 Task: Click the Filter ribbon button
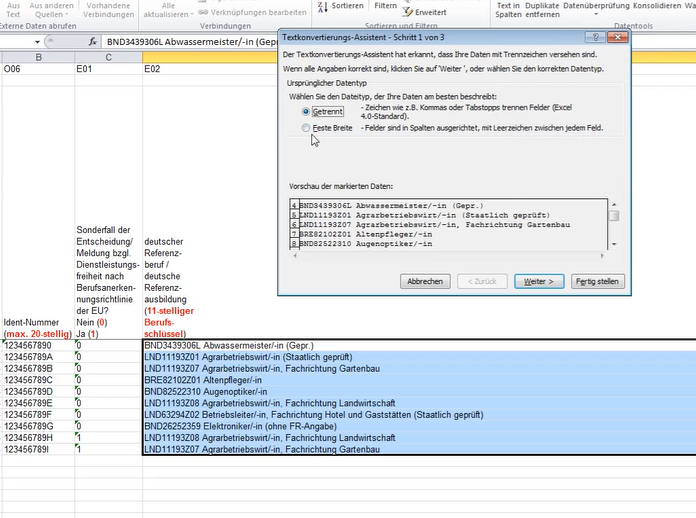(385, 6)
